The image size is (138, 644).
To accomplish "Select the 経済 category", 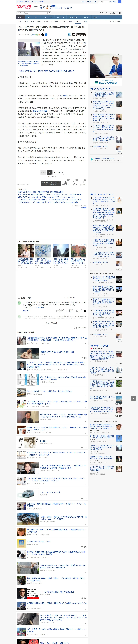I will [39, 21].
